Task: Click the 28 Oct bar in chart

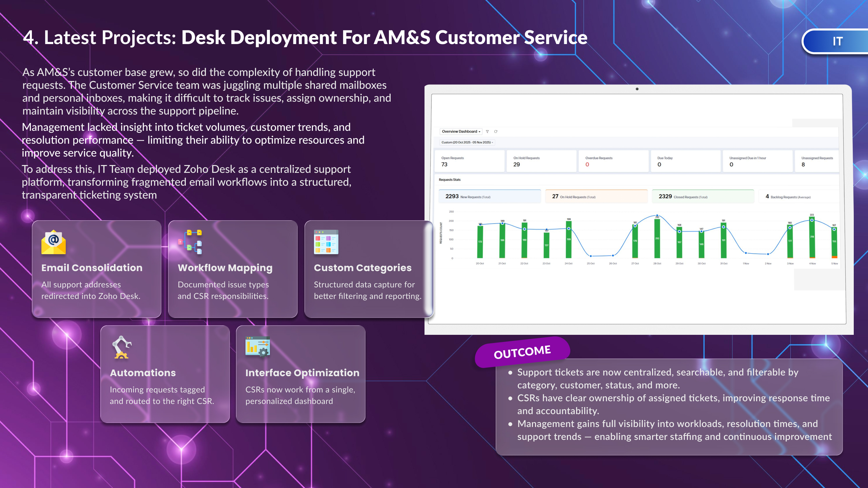Action: point(657,239)
